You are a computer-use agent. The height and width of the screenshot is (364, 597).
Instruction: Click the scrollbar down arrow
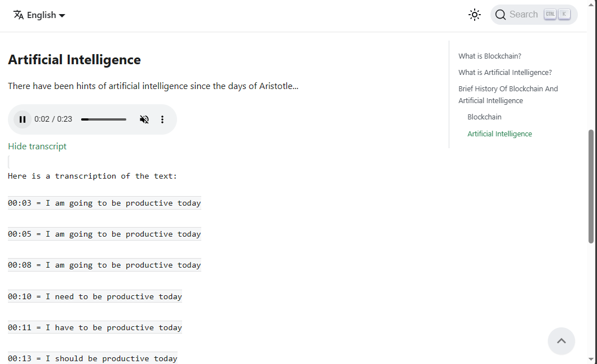[591, 359]
